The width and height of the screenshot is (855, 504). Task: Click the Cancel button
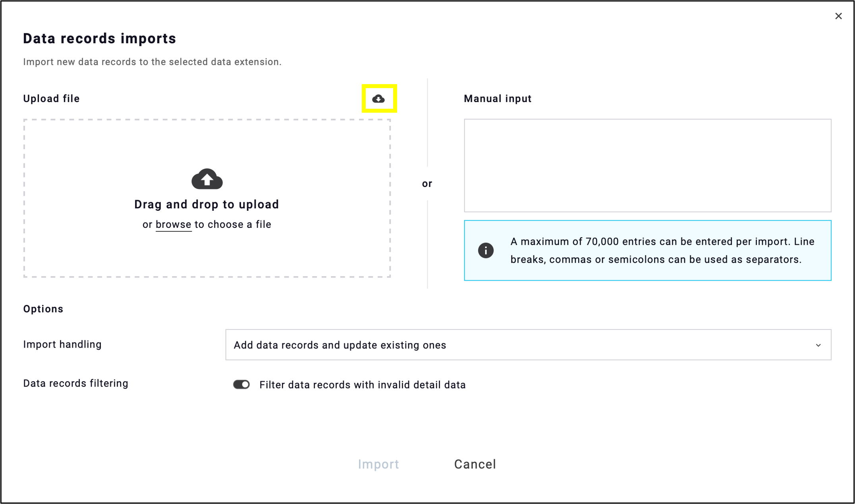(475, 464)
